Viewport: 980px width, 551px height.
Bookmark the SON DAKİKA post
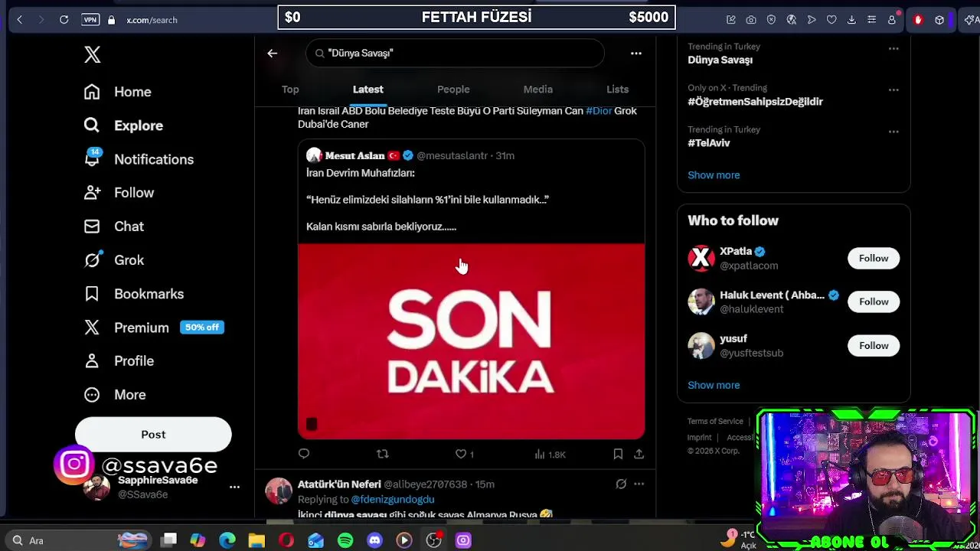618,454
